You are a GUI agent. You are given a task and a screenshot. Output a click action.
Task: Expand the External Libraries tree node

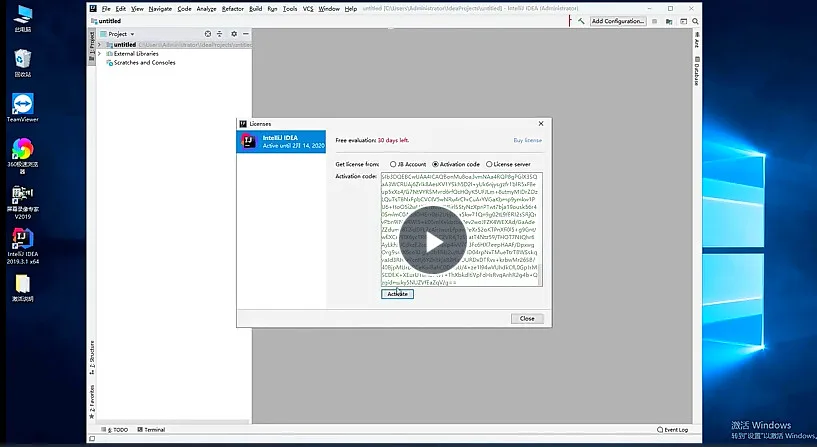100,54
